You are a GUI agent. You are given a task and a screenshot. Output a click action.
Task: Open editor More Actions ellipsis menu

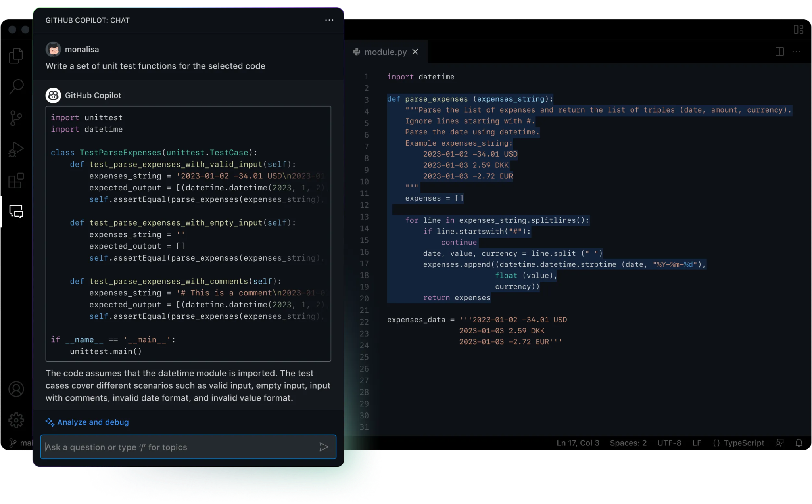tap(796, 52)
